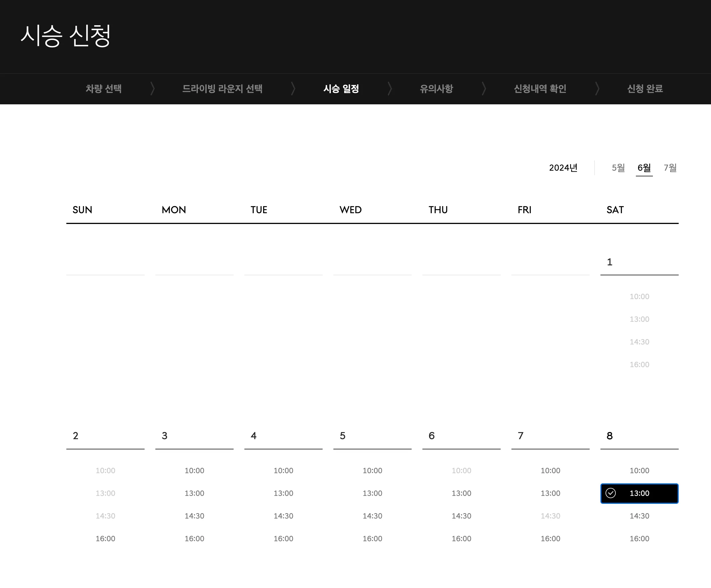Select the 16:00 slot on Saturday June 8
This screenshot has height=588, width=711.
pyautogui.click(x=639, y=539)
